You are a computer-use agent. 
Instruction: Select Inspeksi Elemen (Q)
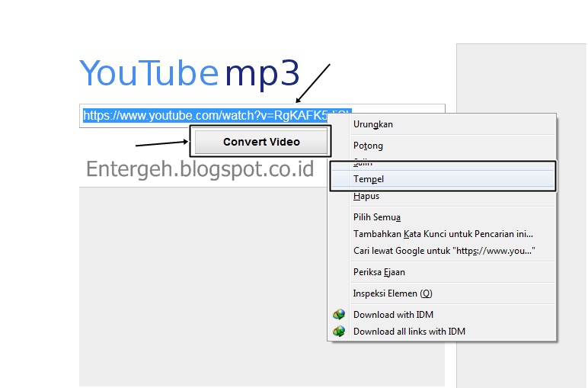point(442,293)
